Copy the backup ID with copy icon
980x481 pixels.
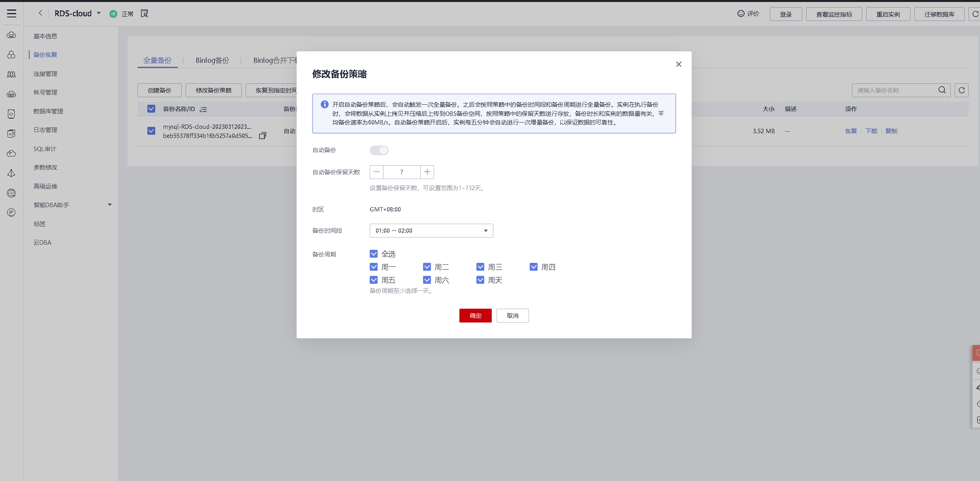point(262,136)
